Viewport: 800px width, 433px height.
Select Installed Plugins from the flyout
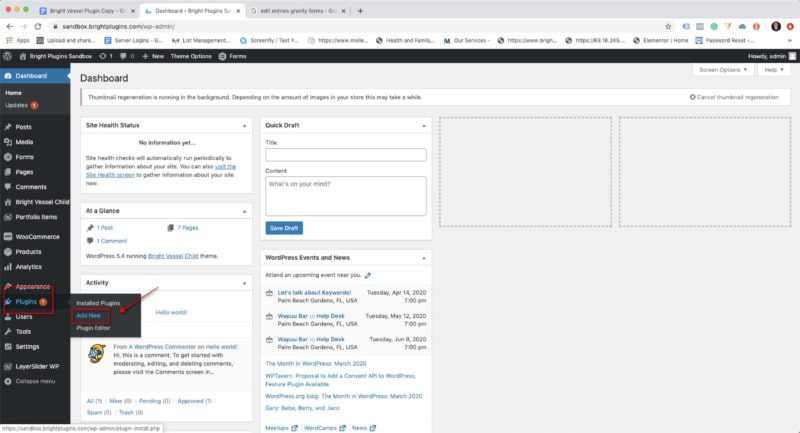[98, 303]
